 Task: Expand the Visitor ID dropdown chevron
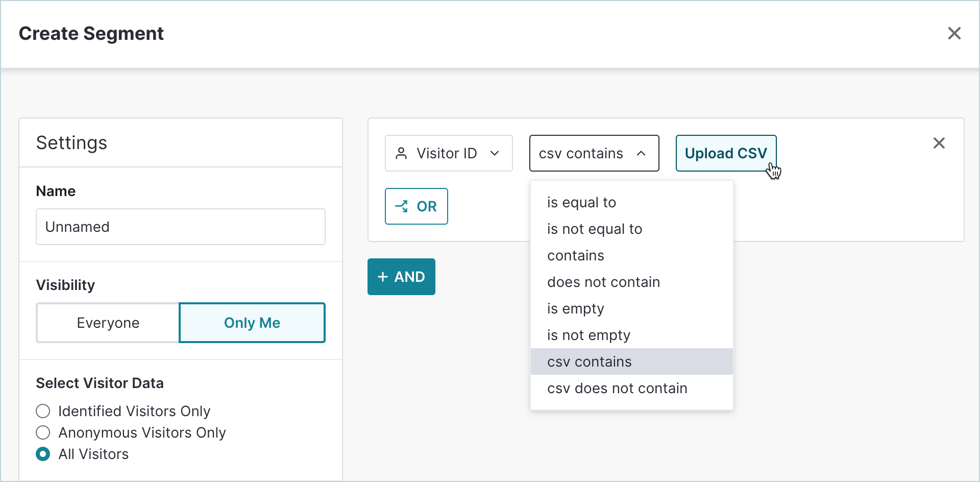[x=494, y=153]
